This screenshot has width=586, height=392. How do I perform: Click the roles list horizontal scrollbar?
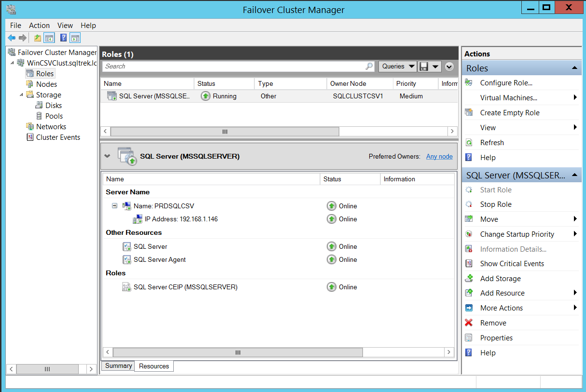tap(224, 132)
